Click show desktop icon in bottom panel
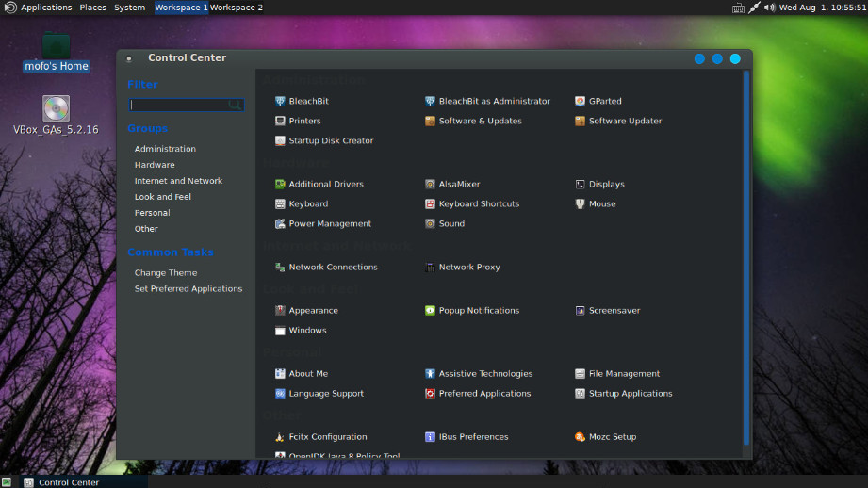 [x=6, y=482]
